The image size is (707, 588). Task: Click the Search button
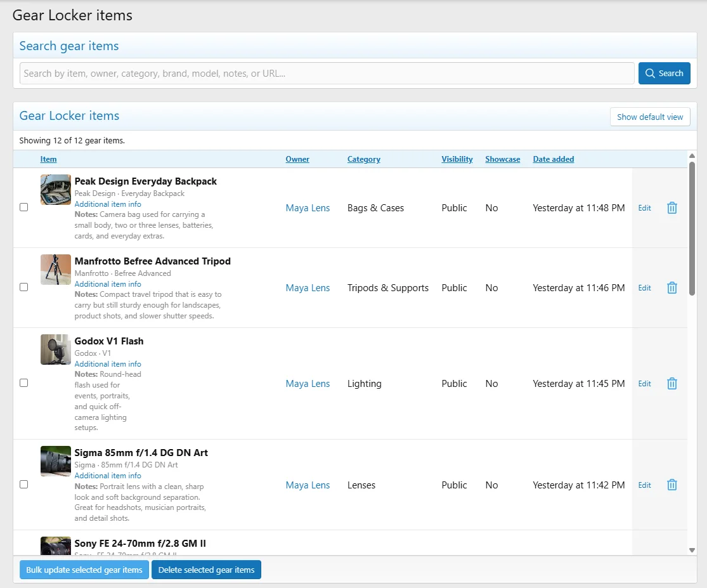(664, 73)
